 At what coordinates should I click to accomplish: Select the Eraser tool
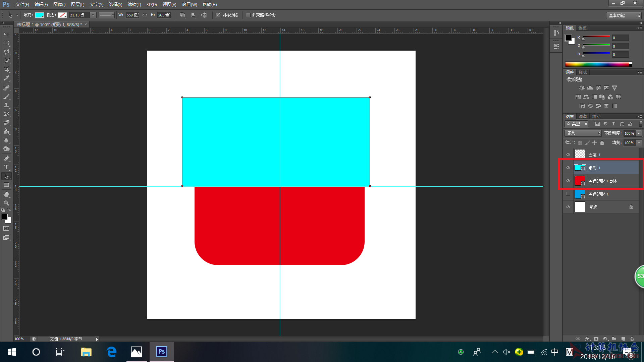click(6, 123)
